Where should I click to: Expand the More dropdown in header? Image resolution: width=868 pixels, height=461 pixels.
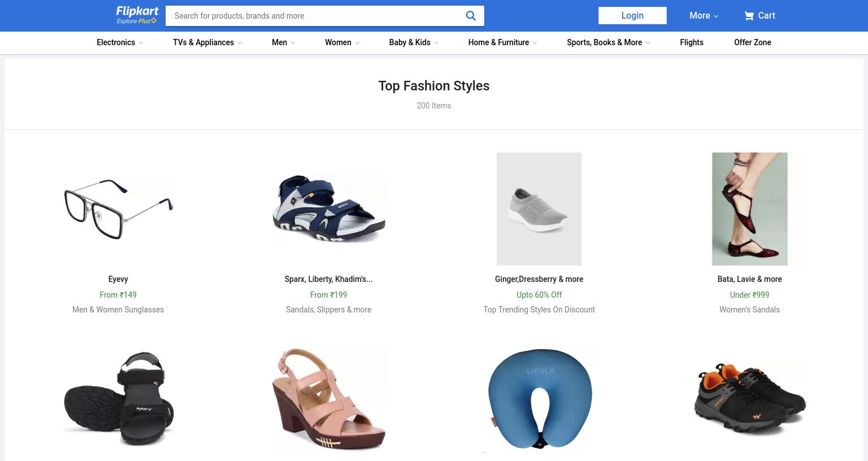tap(704, 16)
